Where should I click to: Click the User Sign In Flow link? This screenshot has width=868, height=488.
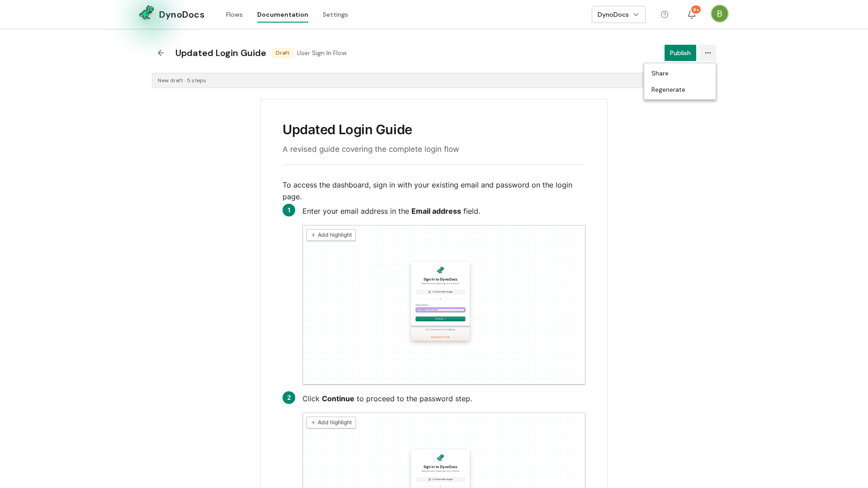point(322,53)
